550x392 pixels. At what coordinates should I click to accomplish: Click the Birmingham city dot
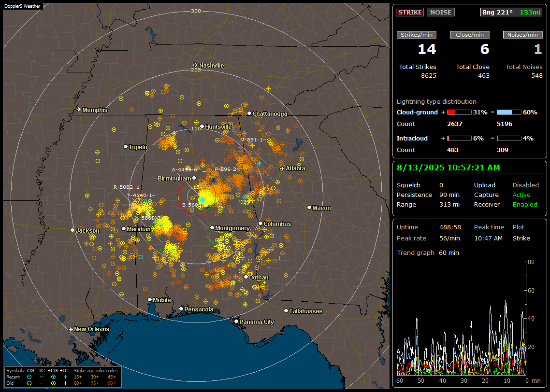pos(194,178)
